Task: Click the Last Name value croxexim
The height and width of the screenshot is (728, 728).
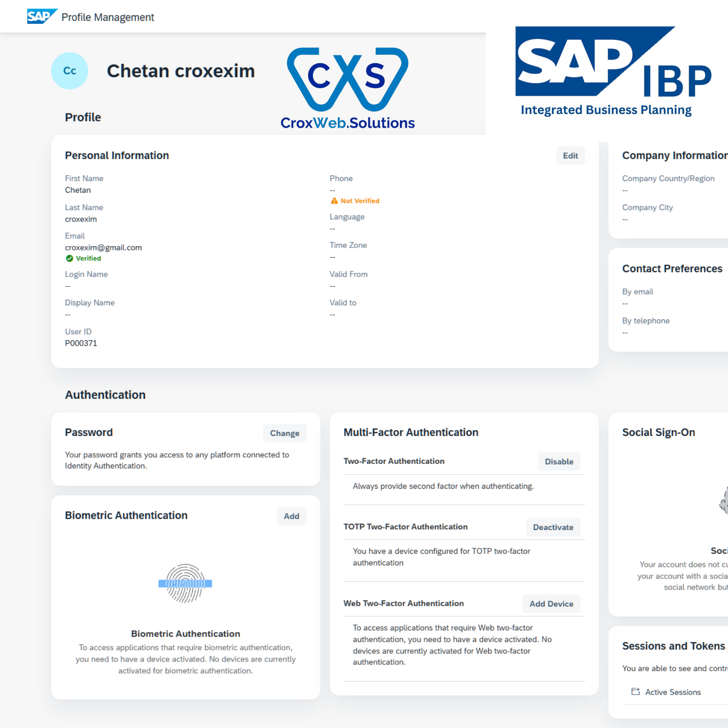Action: point(81,219)
